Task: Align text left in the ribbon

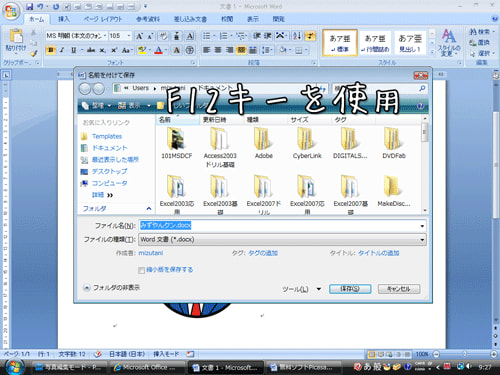Action: coord(207,50)
